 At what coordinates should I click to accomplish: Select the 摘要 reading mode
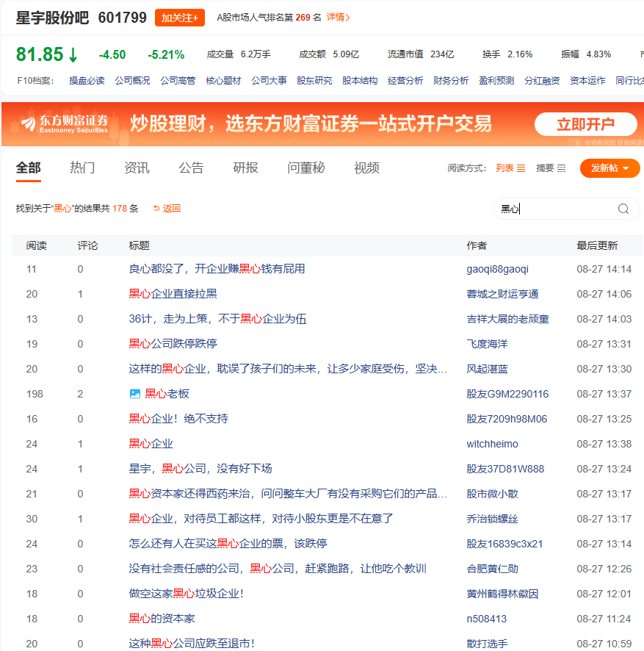coord(551,168)
